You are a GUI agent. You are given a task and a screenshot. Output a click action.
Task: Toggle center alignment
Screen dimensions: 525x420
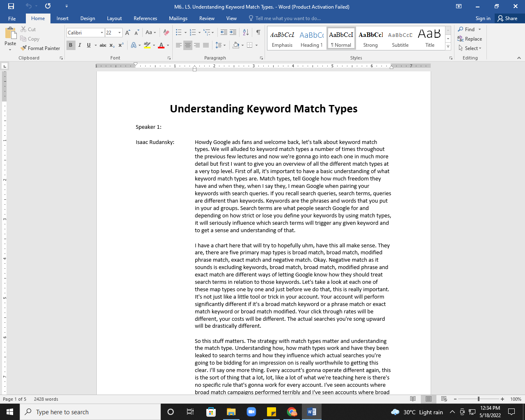point(188,45)
